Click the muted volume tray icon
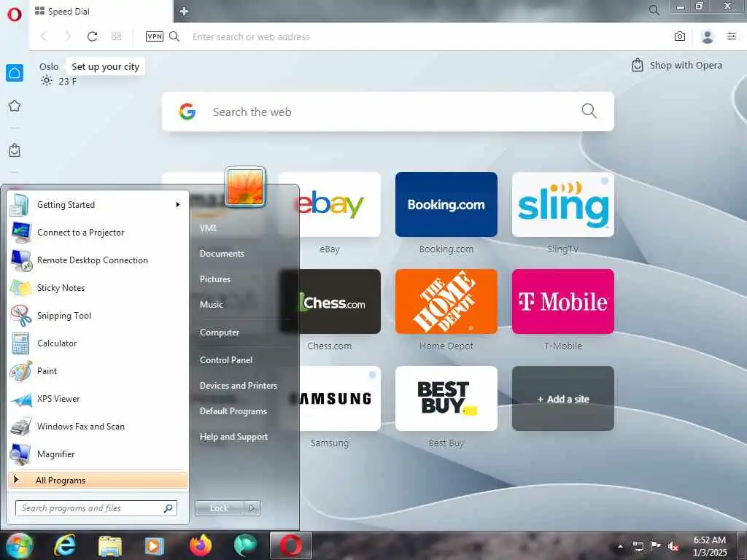 pos(673,547)
